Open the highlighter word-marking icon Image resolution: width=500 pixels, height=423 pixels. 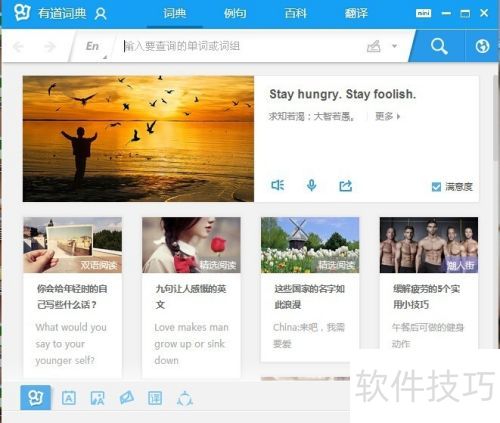(126, 398)
